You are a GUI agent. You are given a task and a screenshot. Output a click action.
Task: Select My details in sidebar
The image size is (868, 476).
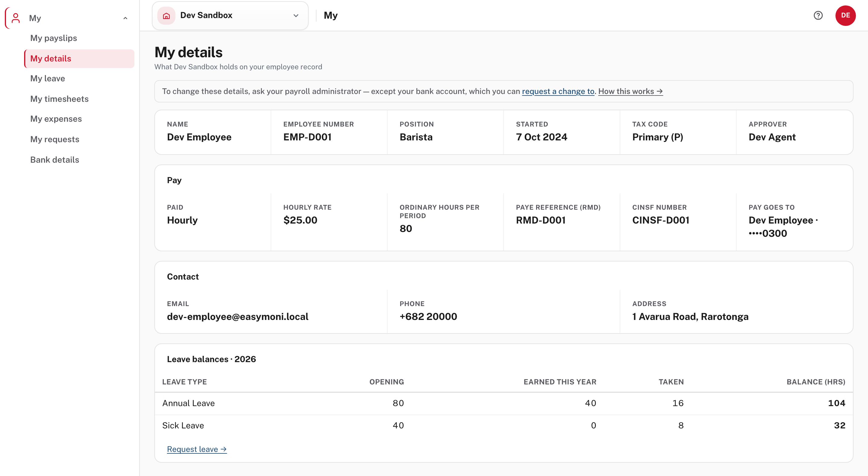click(79, 59)
